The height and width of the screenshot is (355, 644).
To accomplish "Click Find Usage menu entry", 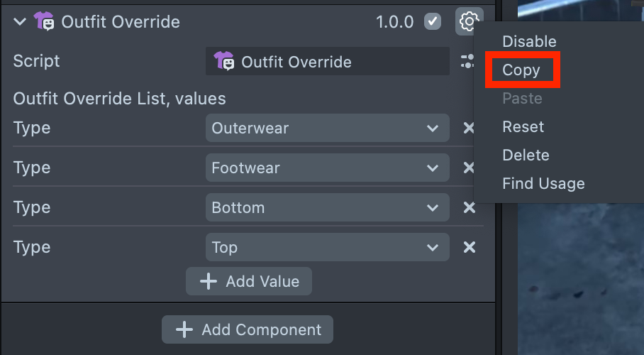I will coord(543,184).
